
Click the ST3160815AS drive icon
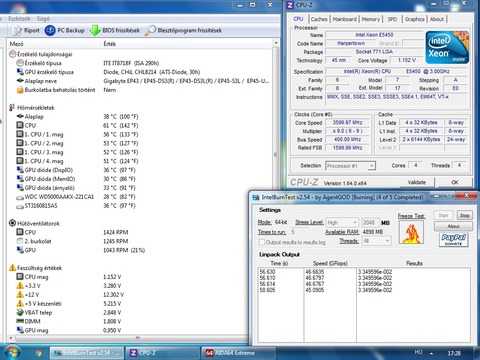tap(20, 206)
